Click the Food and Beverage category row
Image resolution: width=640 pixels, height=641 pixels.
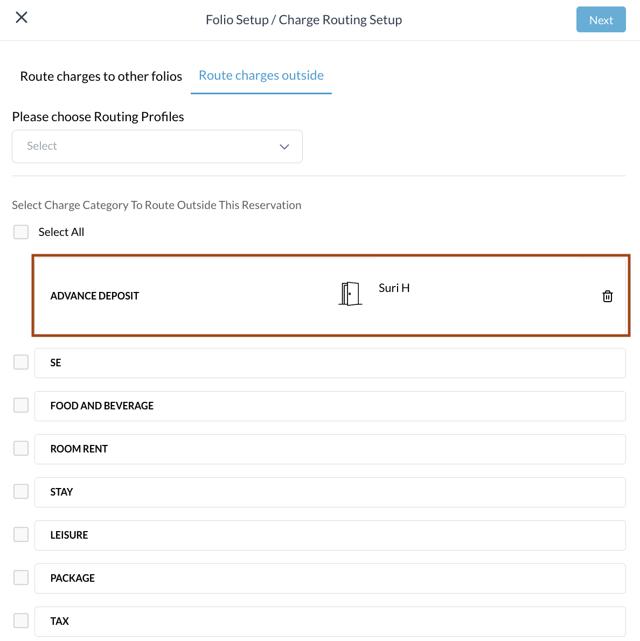click(330, 406)
